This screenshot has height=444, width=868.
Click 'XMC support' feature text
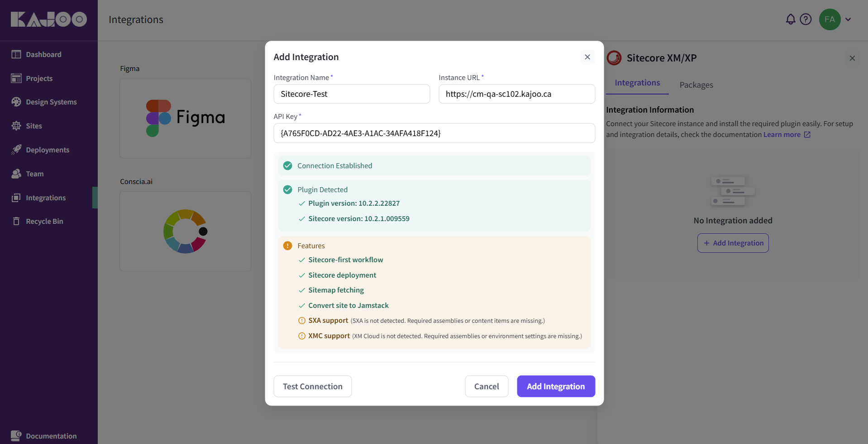coord(329,336)
